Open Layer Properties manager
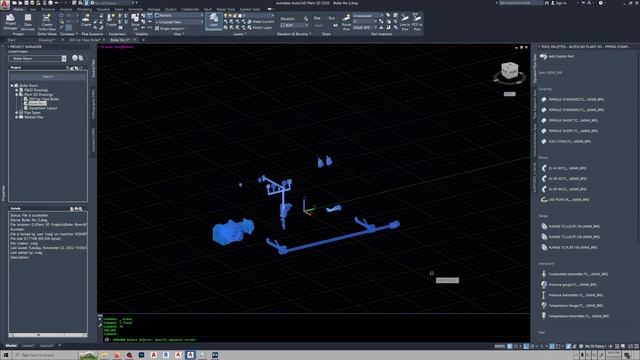 pyautogui.click(x=213, y=22)
